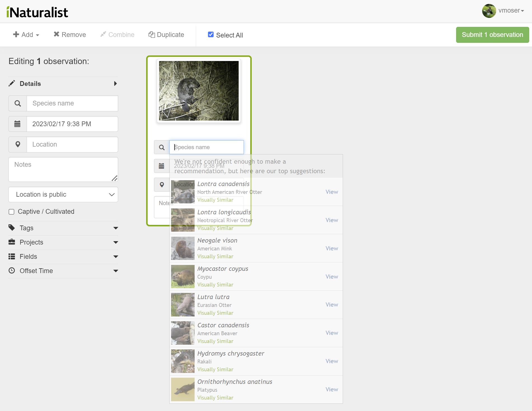This screenshot has width=532, height=411.
Task: Click the Platypus thumbnail image
Action: coord(183,389)
